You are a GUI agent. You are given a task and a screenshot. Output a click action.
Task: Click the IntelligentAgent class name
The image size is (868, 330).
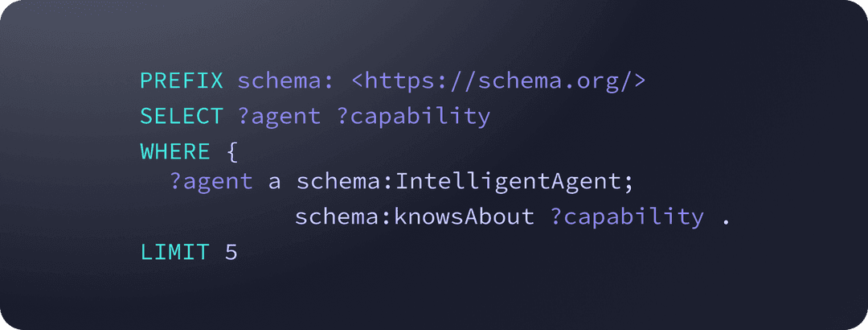click(x=510, y=182)
